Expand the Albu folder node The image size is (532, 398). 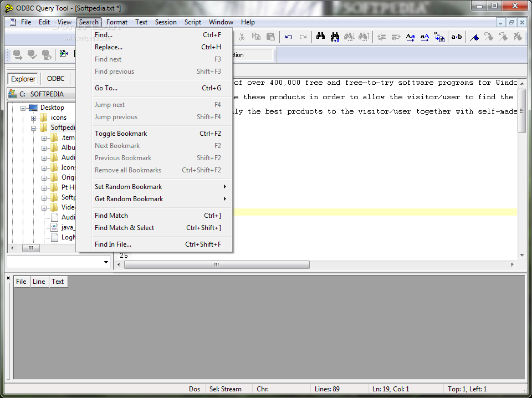[x=44, y=148]
